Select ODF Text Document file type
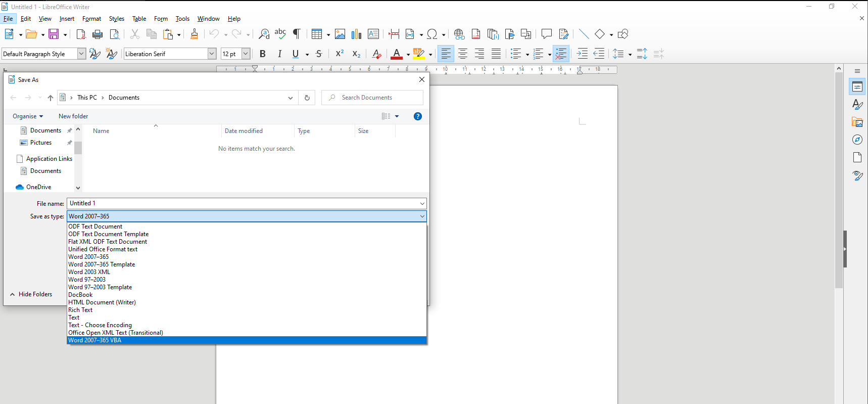Viewport: 868px width, 404px height. (247, 227)
